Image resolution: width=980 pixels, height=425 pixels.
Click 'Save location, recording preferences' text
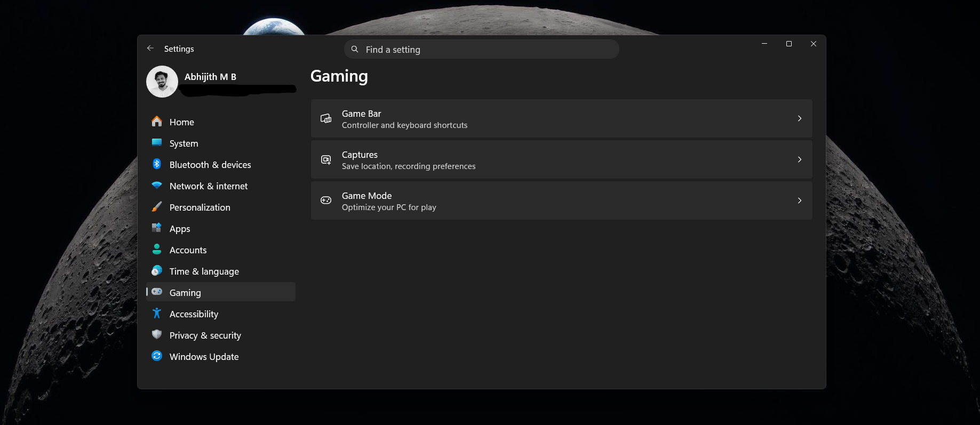click(409, 166)
